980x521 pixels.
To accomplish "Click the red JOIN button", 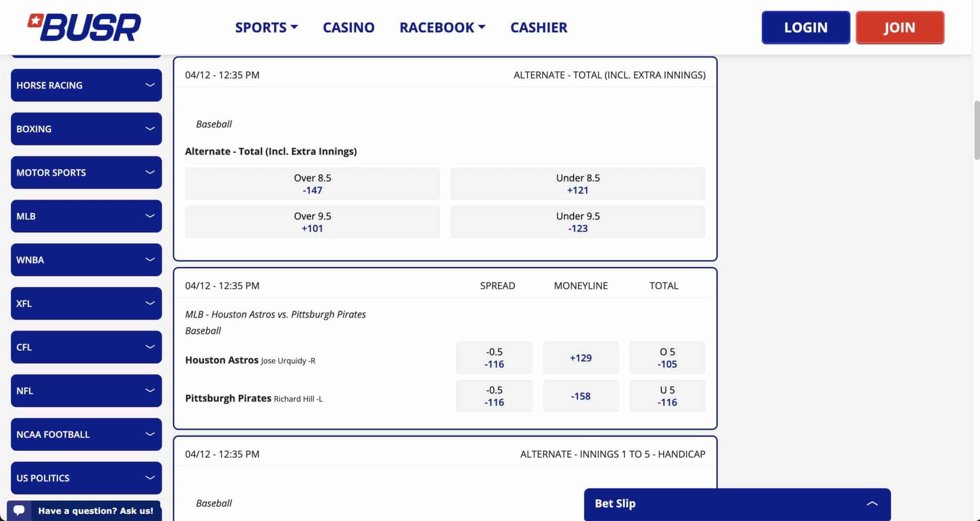I will tap(900, 28).
